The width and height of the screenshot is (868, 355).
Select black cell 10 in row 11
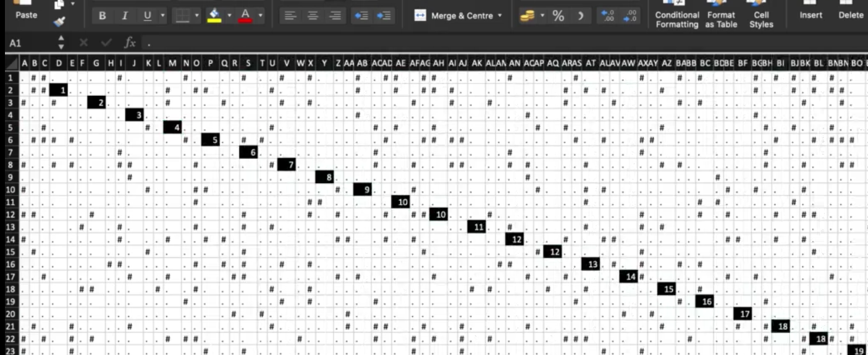tap(400, 202)
